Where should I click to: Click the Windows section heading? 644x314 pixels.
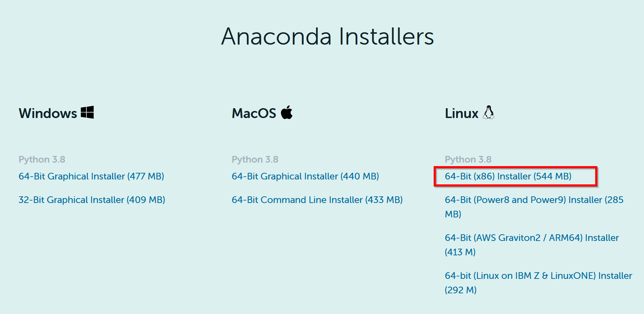point(48,113)
